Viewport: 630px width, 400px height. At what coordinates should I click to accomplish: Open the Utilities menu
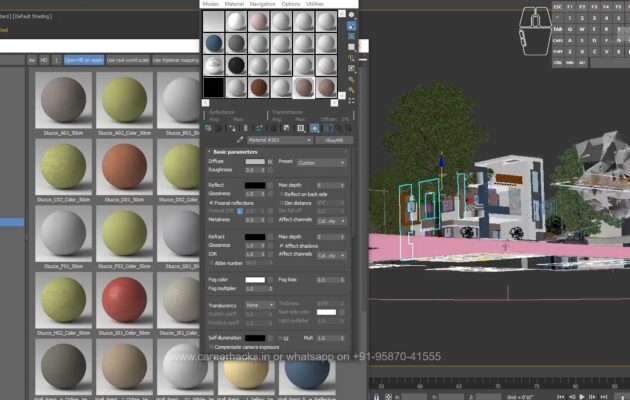(315, 4)
